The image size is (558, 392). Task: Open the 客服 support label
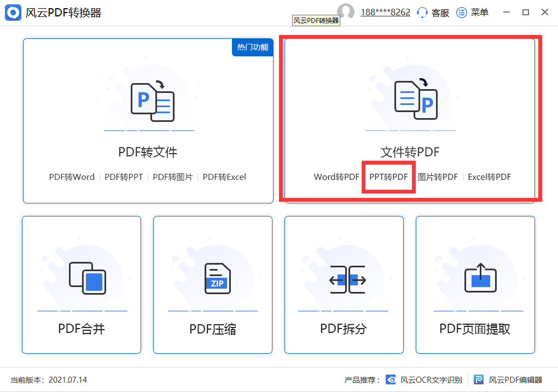(440, 13)
